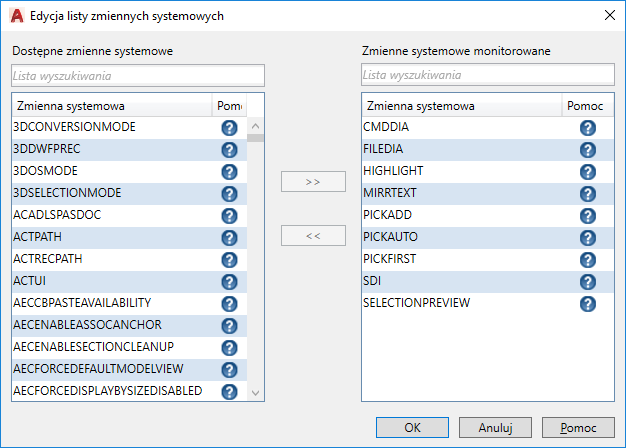The height and width of the screenshot is (448, 626).
Task: Confirm changes with OK button
Action: (x=413, y=428)
